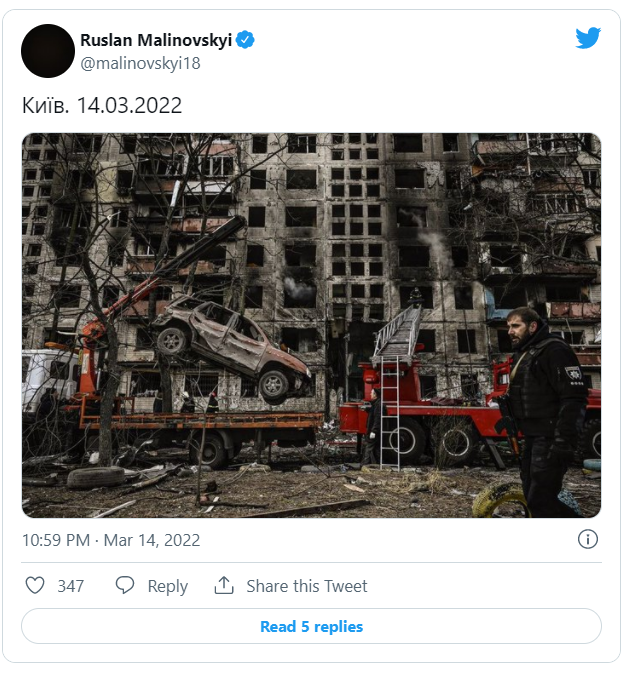Like the tweet with the heart icon
Viewport: 623px width, 675px height.
click(x=35, y=586)
